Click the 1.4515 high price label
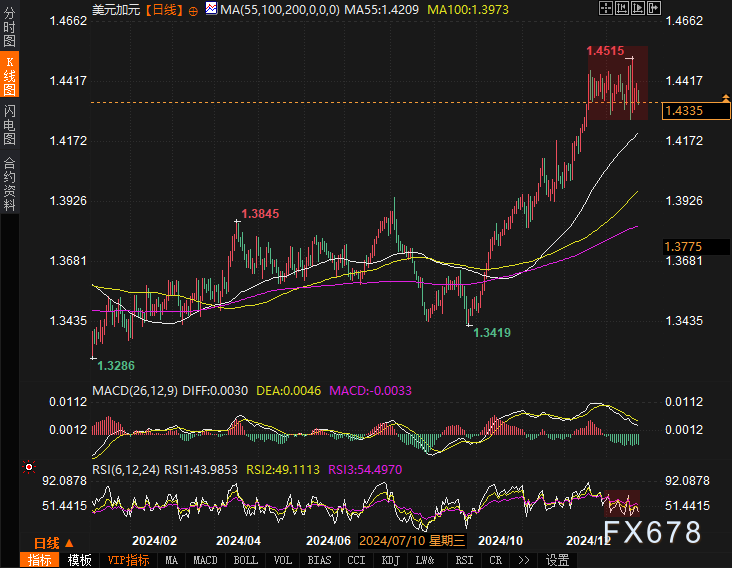This screenshot has height=568, width=732. [x=605, y=51]
